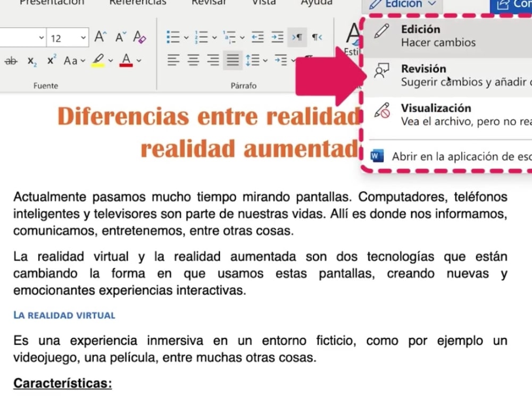The image size is (532, 399).
Task: Apply bullet list formatting
Action: tap(173, 37)
